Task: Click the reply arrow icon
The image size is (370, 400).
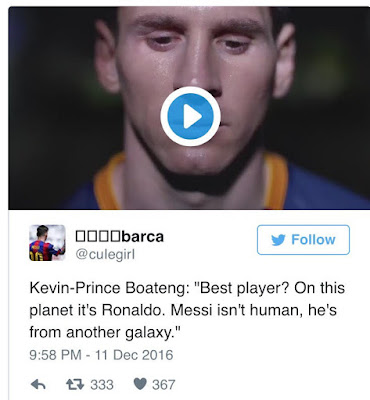Action: tap(38, 385)
